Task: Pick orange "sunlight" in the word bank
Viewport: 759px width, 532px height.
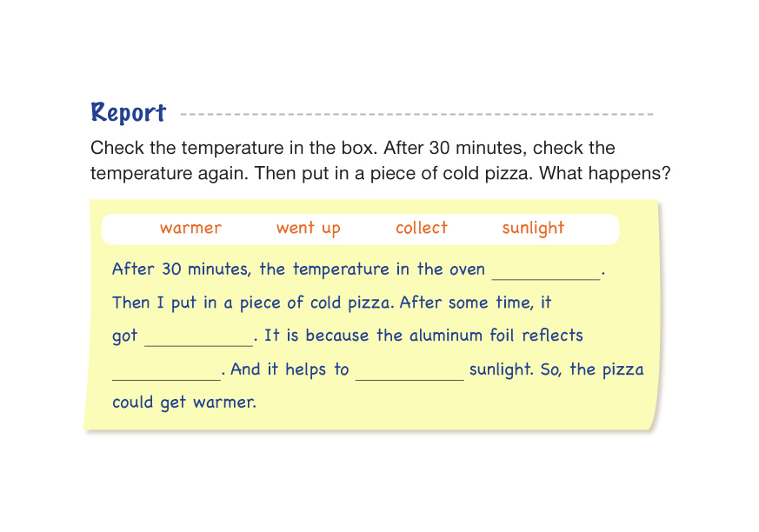Action: coord(533,228)
